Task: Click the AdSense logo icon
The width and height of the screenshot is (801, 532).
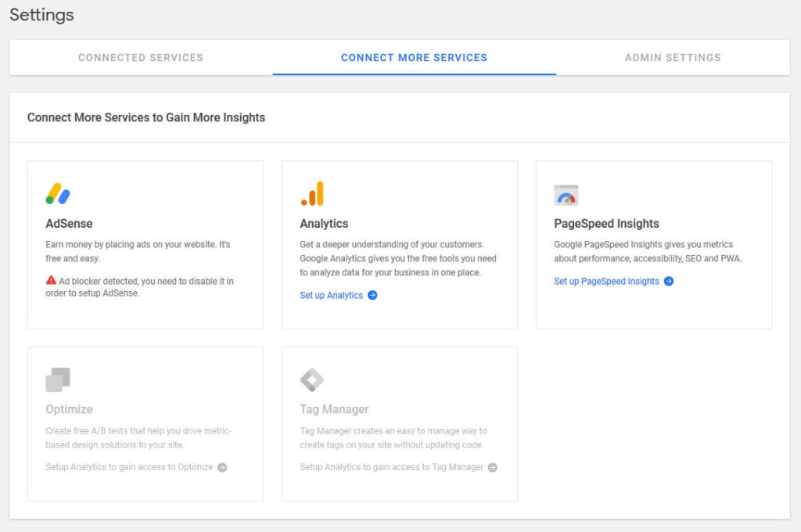Action: pos(58,193)
